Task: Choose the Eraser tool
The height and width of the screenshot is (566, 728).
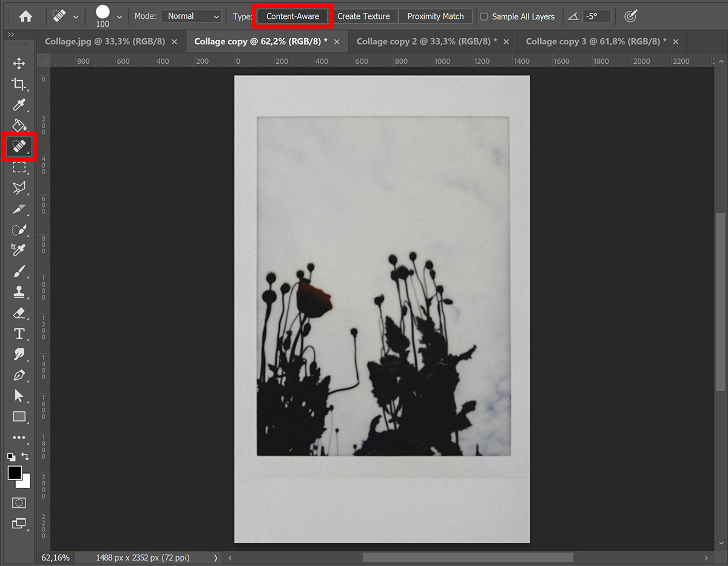Action: pyautogui.click(x=19, y=313)
